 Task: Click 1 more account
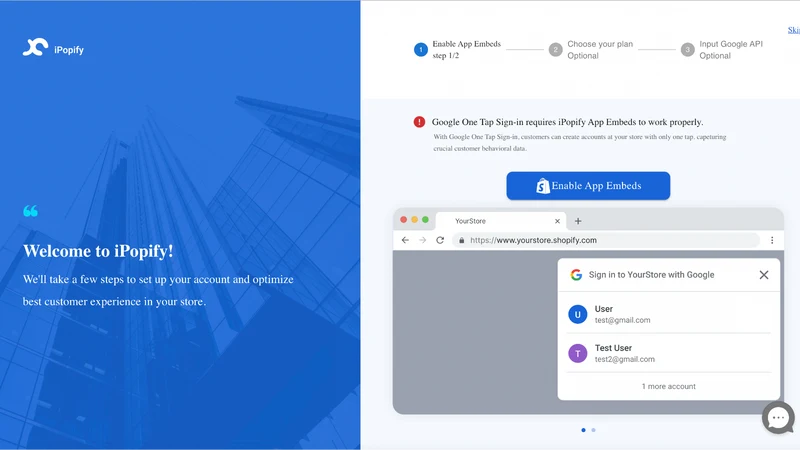click(668, 386)
